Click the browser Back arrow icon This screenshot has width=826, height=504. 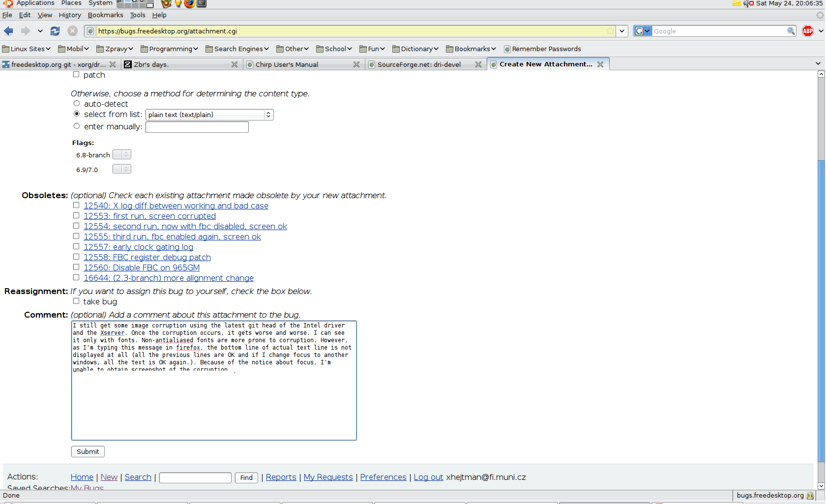tap(8, 31)
